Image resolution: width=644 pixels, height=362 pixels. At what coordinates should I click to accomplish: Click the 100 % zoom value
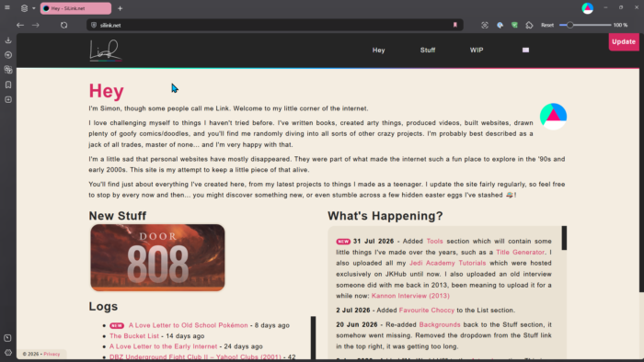click(x=621, y=25)
